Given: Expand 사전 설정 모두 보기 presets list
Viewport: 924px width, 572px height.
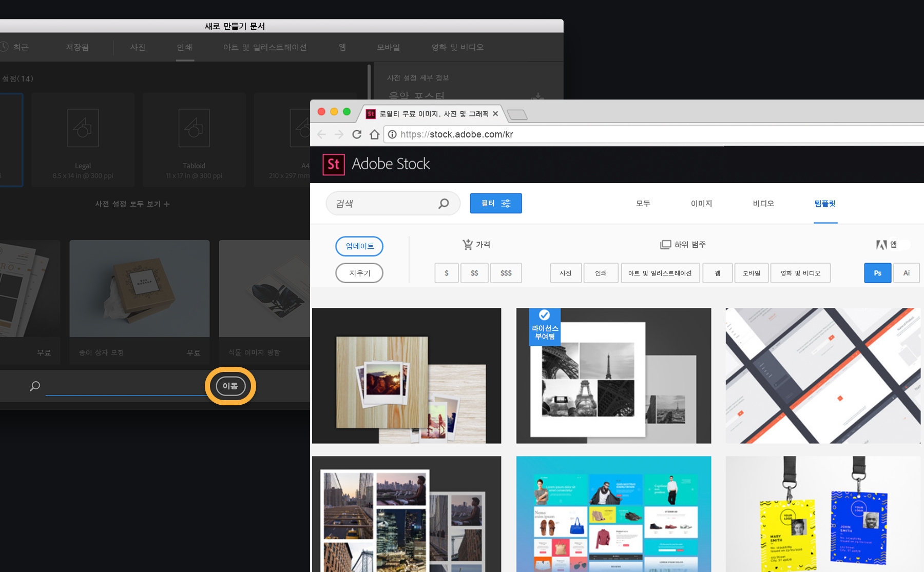Looking at the screenshot, I should (132, 204).
